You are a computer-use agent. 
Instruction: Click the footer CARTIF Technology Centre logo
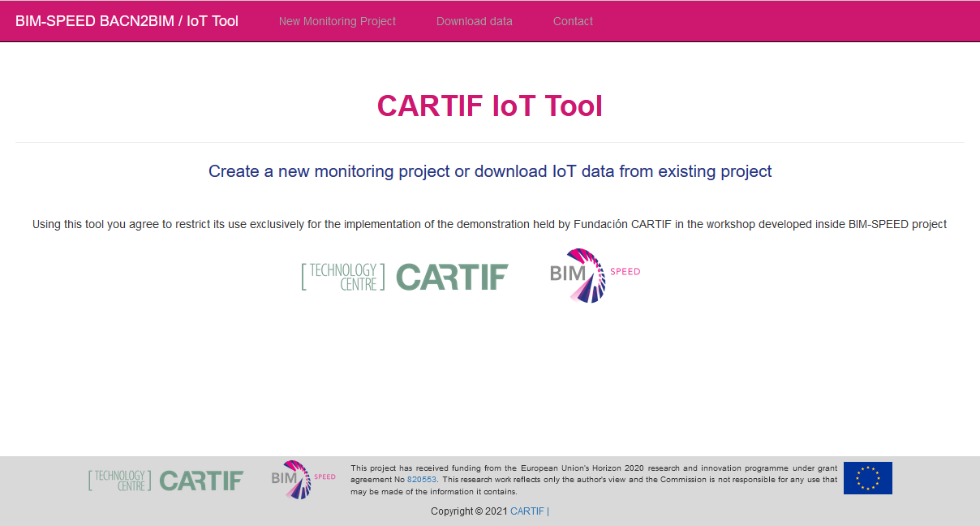pos(165,481)
